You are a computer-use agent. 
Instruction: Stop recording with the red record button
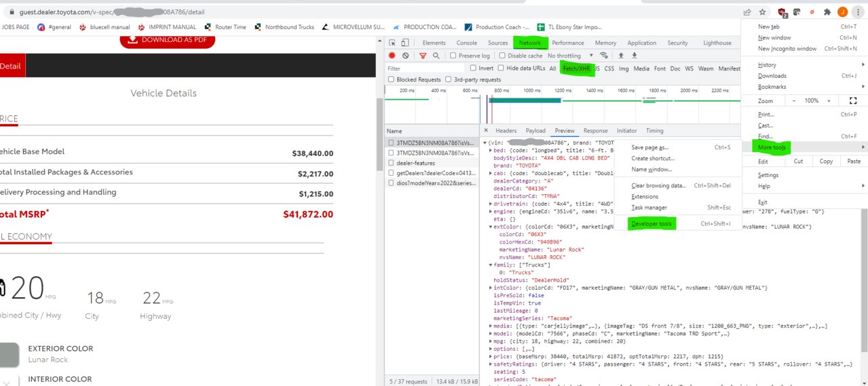[392, 56]
